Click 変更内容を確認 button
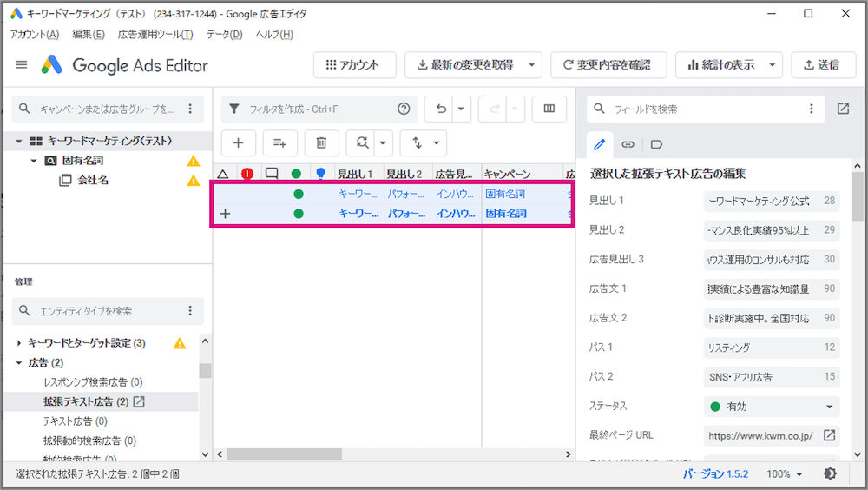The height and width of the screenshot is (490, 868). point(608,65)
